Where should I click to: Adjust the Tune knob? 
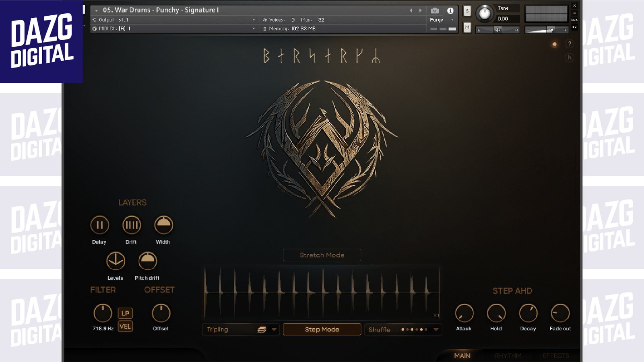tap(485, 14)
